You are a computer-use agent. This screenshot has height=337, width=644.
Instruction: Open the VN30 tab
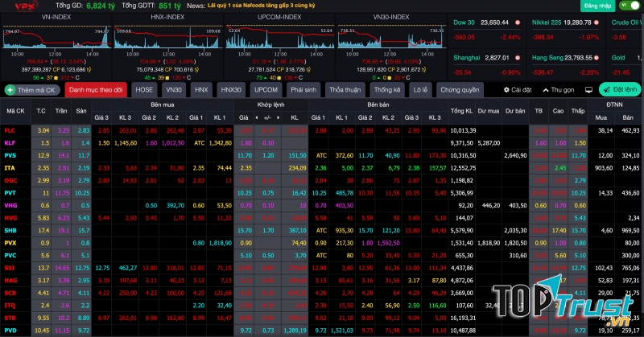click(x=174, y=90)
